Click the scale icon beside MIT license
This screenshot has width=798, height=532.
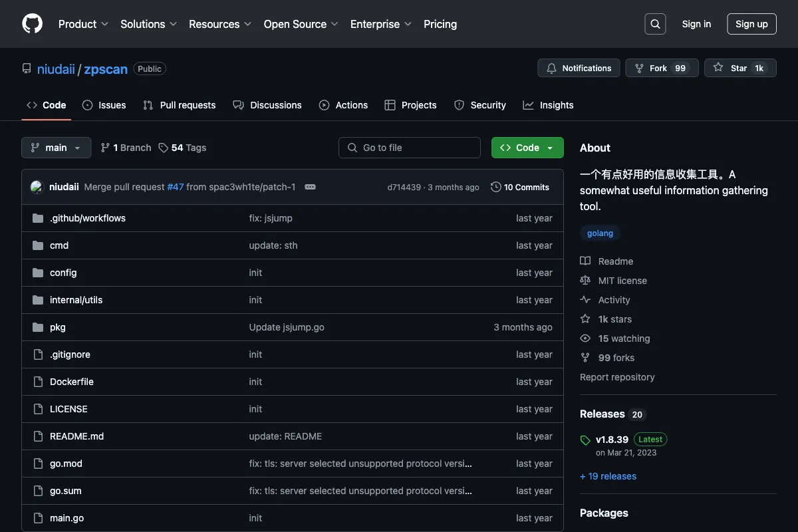coord(585,281)
